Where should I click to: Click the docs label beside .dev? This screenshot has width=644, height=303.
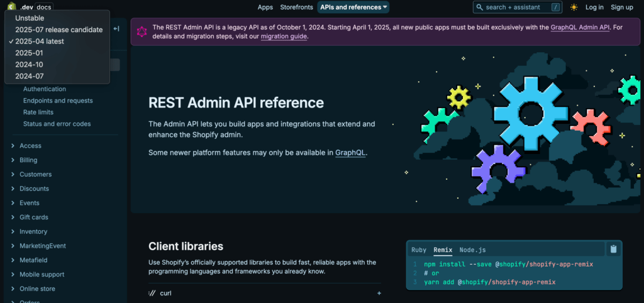pos(44,7)
